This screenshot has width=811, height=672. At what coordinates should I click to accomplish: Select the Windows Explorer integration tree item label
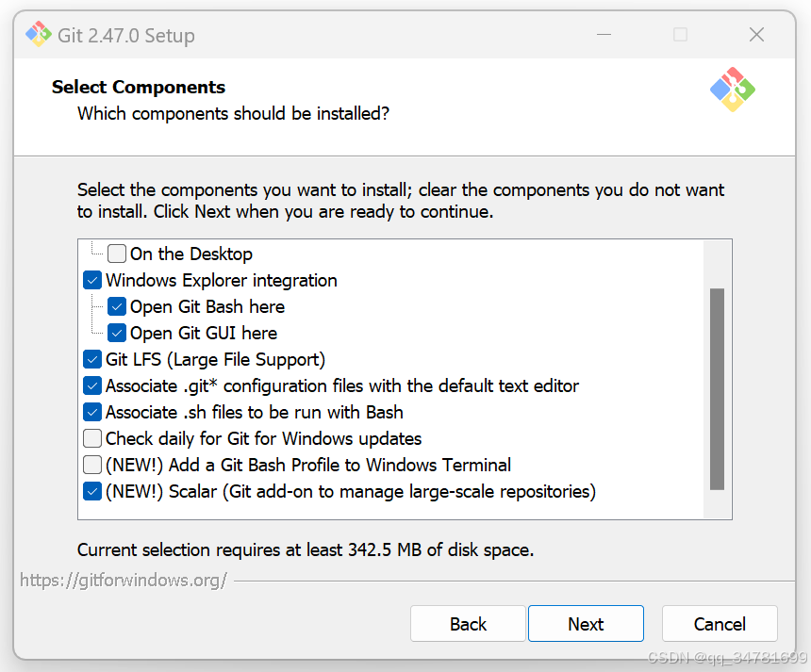pyautogui.click(x=221, y=280)
